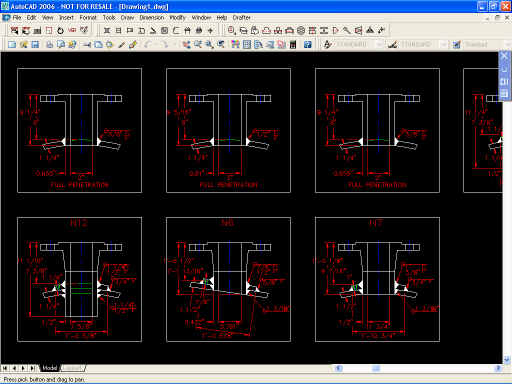The width and height of the screenshot is (512, 384).
Task: Select the Match Properties brush icon
Action: pyautogui.click(x=122, y=44)
